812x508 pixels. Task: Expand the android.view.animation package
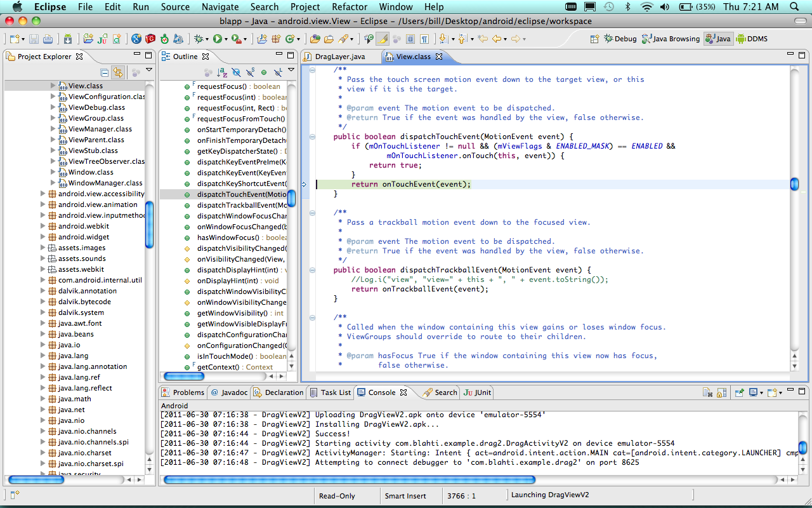point(43,204)
